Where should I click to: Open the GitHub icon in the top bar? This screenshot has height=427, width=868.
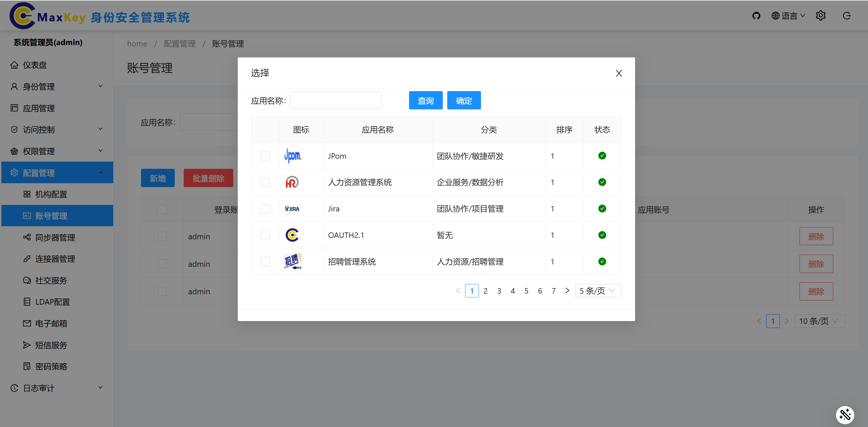click(756, 15)
